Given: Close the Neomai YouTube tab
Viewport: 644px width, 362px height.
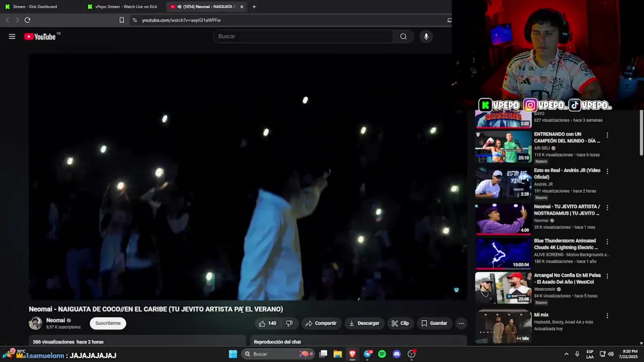Looking at the screenshot, I should point(242,7).
